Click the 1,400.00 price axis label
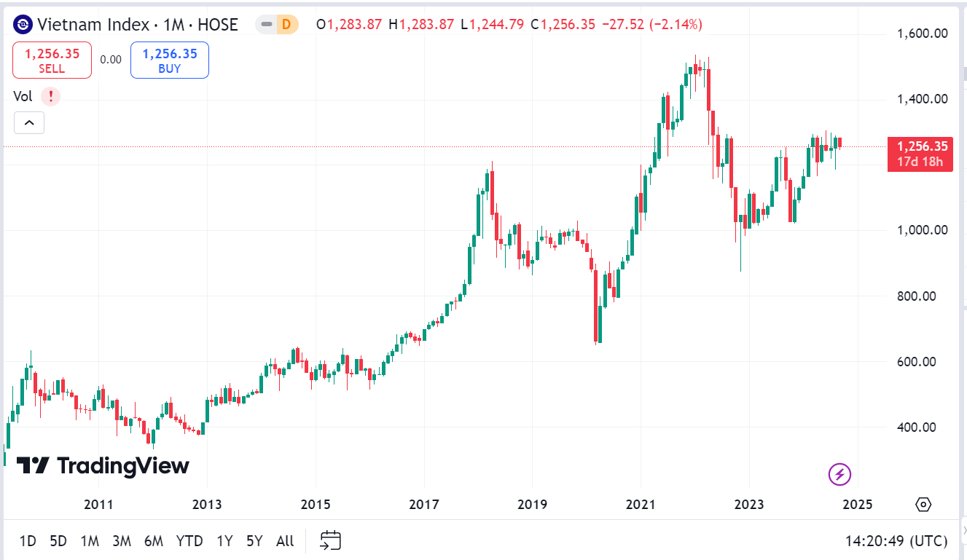This screenshot has width=967, height=560. (x=923, y=99)
